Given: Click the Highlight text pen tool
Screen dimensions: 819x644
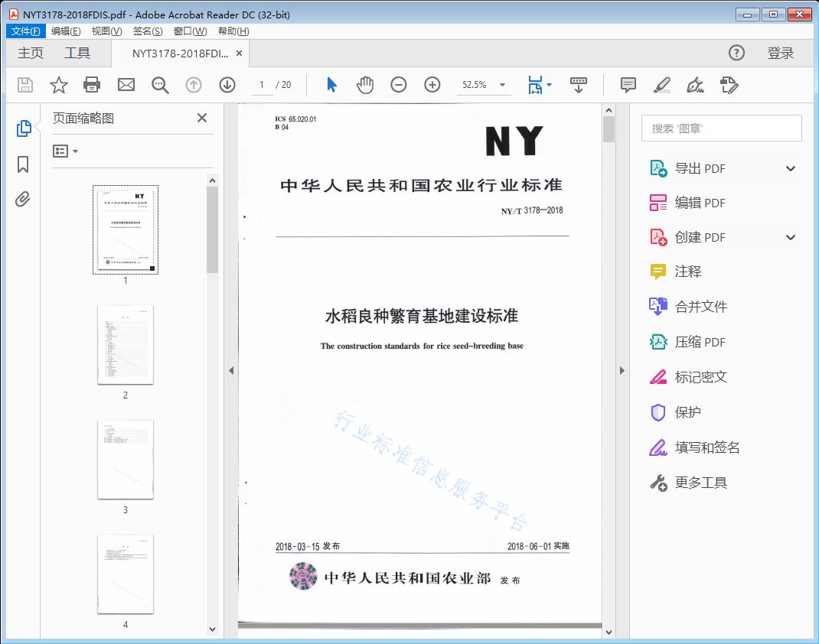Looking at the screenshot, I should (x=662, y=85).
